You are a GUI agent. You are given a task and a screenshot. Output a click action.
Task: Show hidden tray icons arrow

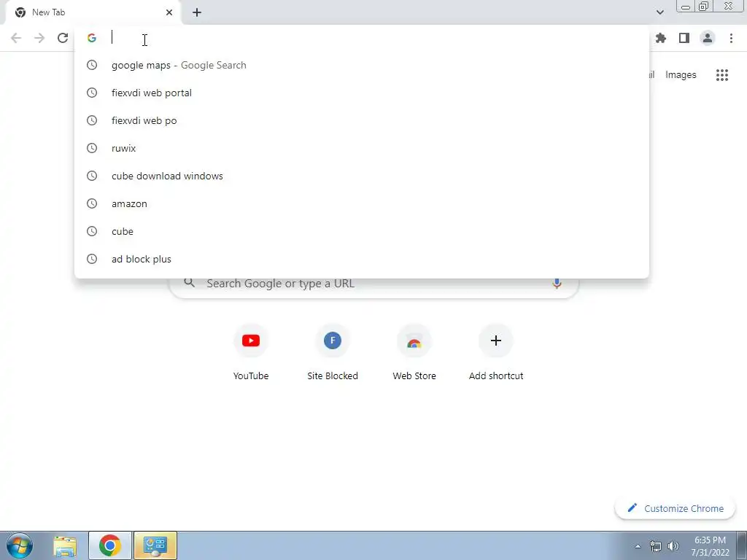pos(638,546)
